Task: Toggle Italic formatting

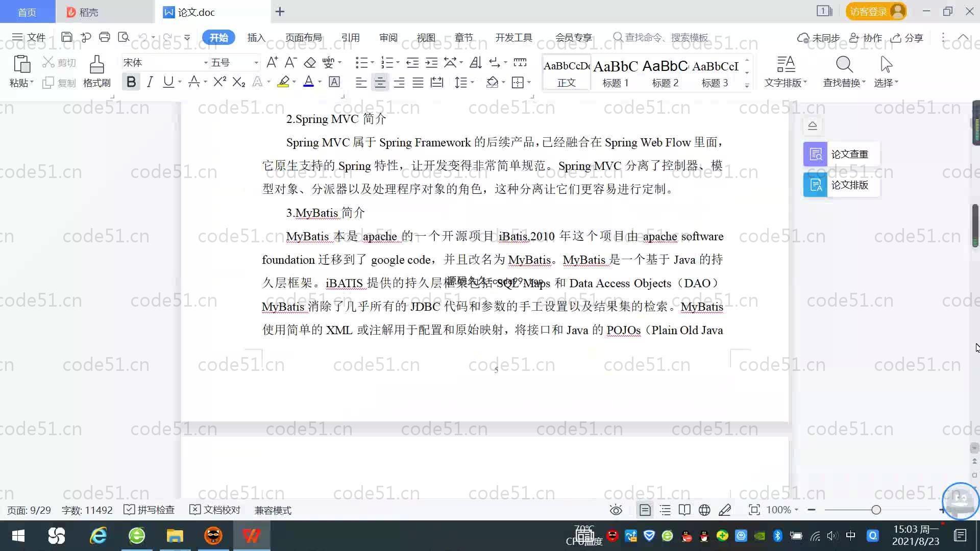Action: click(x=150, y=82)
